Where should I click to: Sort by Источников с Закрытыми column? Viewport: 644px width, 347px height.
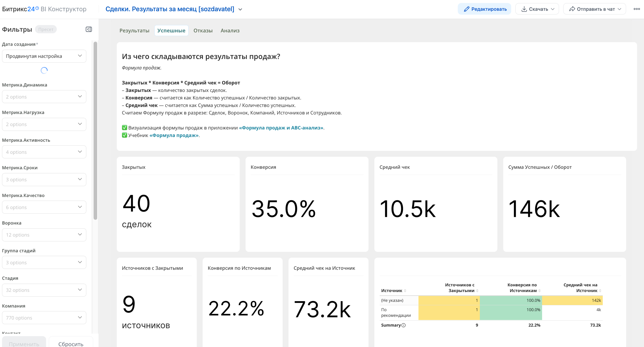click(477, 291)
